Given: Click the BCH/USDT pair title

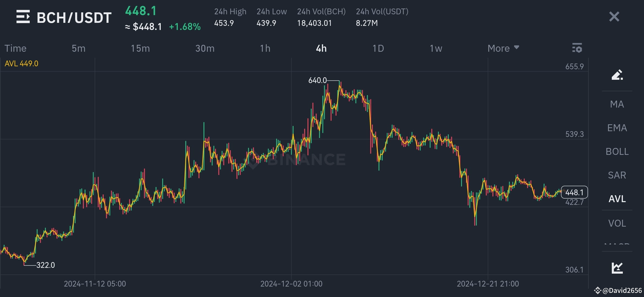Looking at the screenshot, I should click(74, 18).
